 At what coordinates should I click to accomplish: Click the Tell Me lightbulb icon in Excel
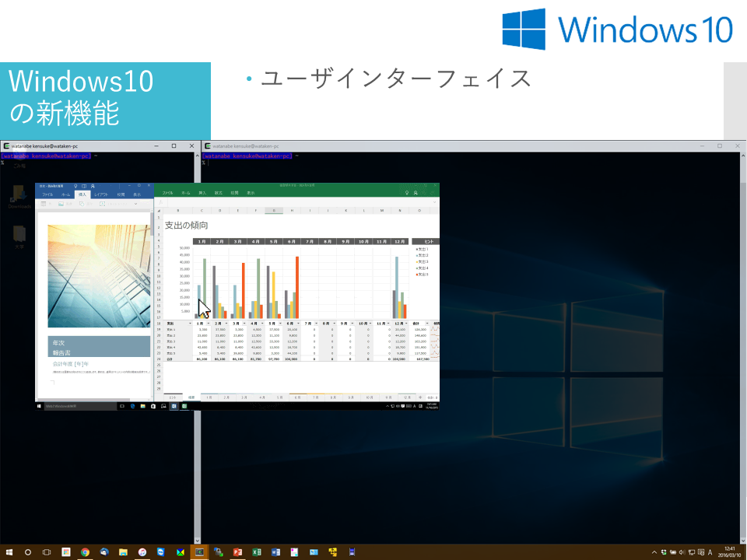coord(406,193)
